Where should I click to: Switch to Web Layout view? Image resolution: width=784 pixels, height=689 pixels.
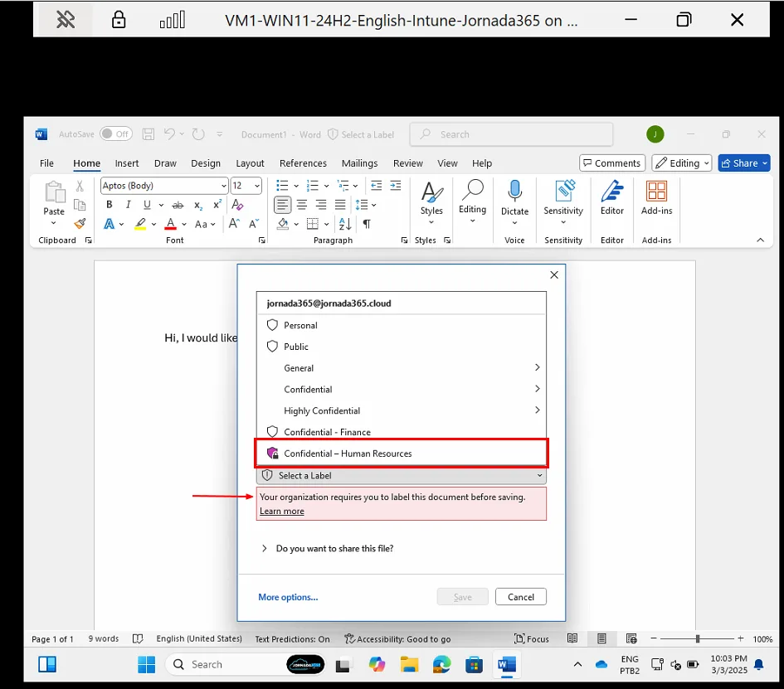pos(631,638)
